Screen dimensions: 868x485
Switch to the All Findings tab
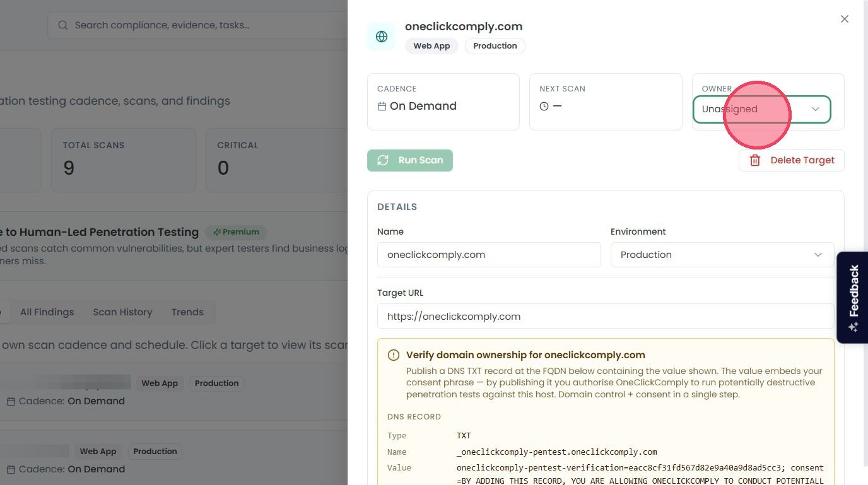coord(47,312)
